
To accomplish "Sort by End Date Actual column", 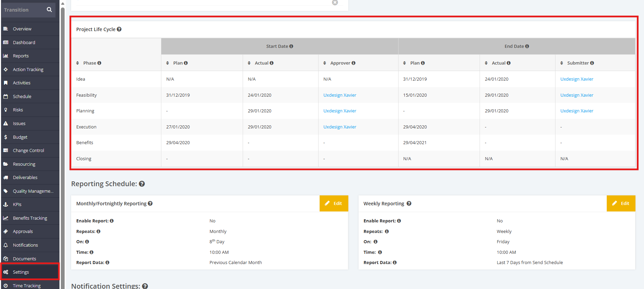I will pos(486,63).
